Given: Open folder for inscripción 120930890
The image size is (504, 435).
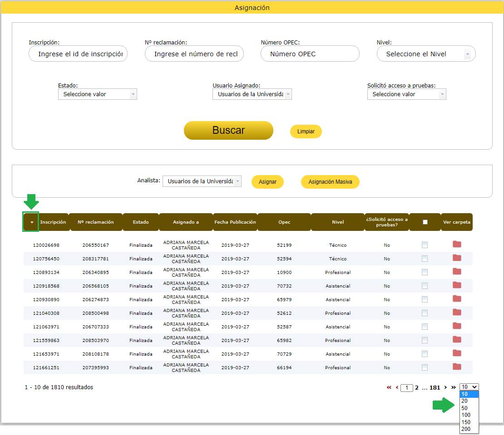Looking at the screenshot, I should [x=457, y=299].
